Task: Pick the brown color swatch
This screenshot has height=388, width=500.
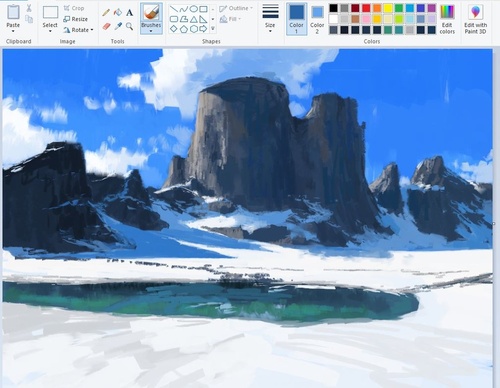Action: (355, 19)
